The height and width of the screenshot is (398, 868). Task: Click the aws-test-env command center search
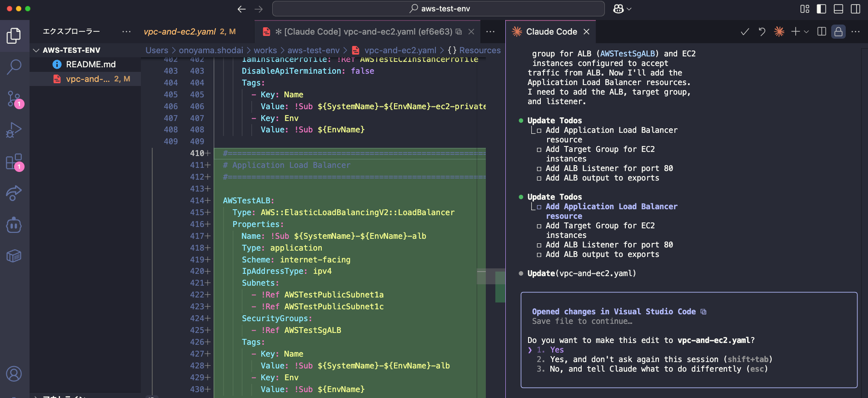coord(438,9)
